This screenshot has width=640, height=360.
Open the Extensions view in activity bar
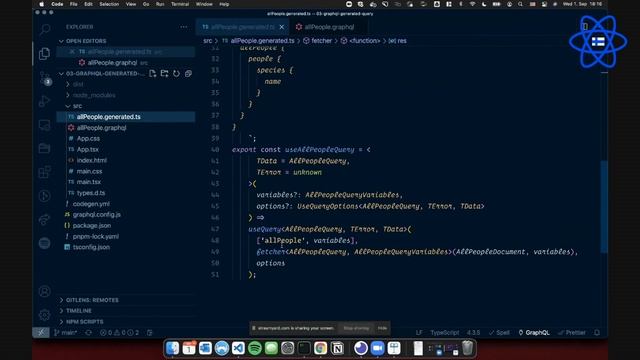tap(44, 172)
